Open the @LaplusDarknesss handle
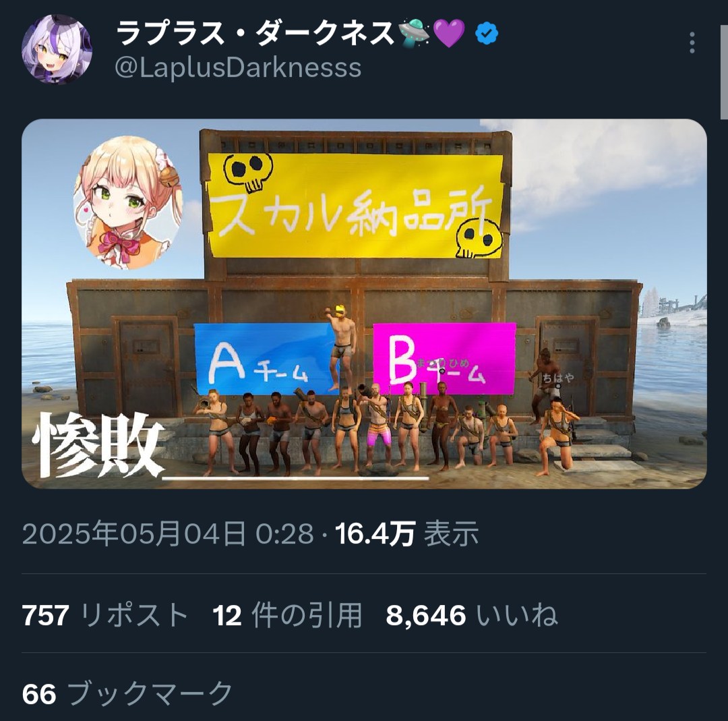The image size is (728, 721). [238, 68]
